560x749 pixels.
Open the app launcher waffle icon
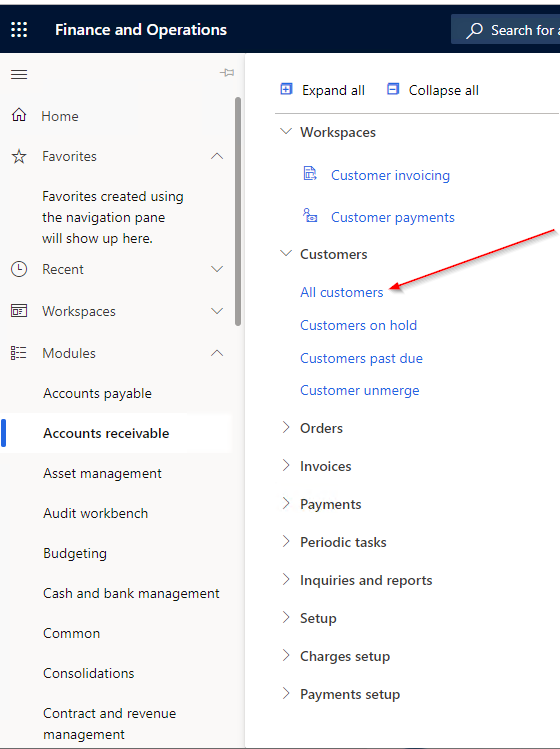pos(19,30)
